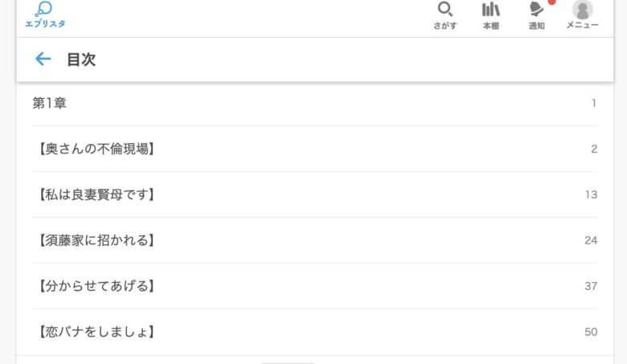Select the 第1章 chapter entry
This screenshot has width=627, height=364.
coord(314,103)
